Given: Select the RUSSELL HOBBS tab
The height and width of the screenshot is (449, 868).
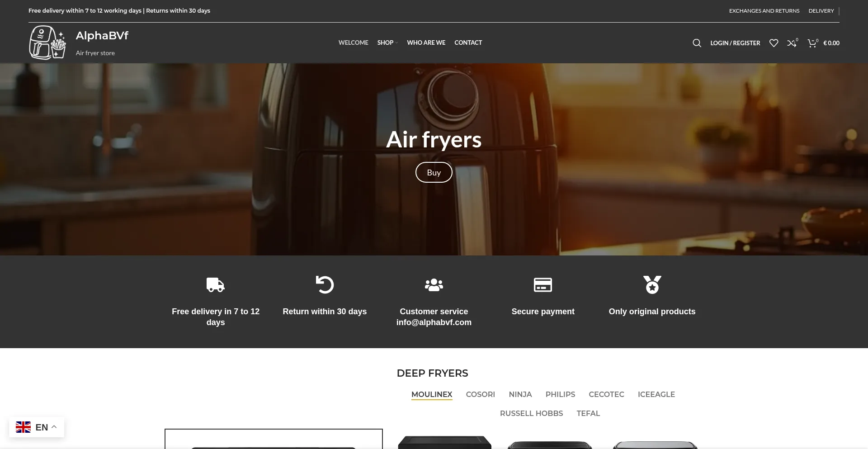Looking at the screenshot, I should point(531,413).
